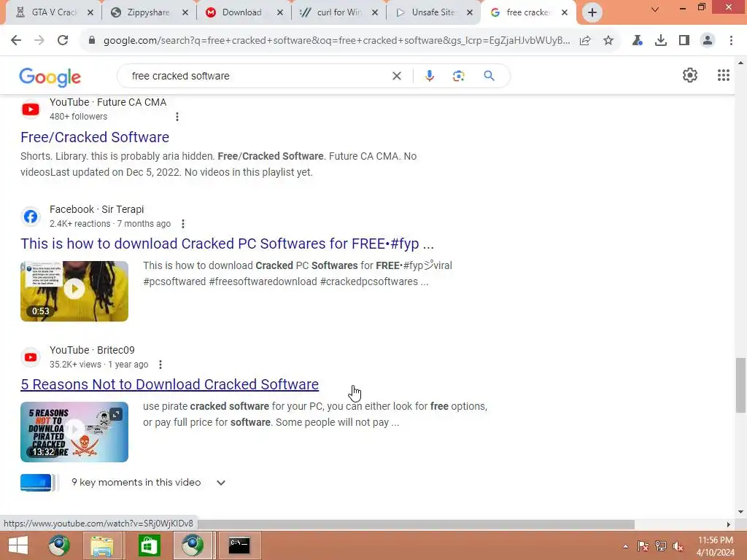The image size is (747, 560).
Task: Click YouTube favicon of Britec09 result
Action: click(31, 357)
